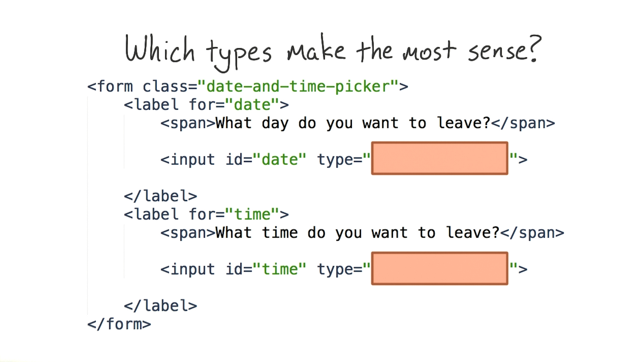Click the second closing </label> tag
Screen dimensions: 644x362
tap(160, 306)
